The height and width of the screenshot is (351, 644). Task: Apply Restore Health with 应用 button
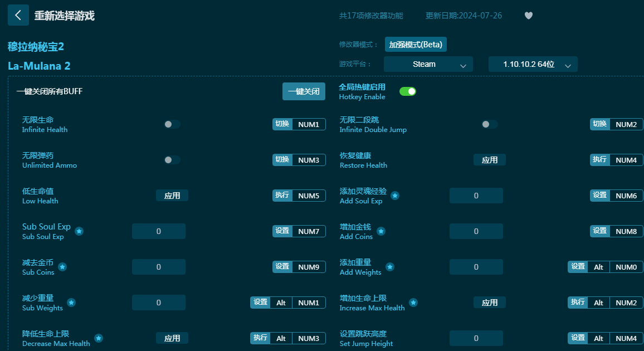tap(490, 160)
